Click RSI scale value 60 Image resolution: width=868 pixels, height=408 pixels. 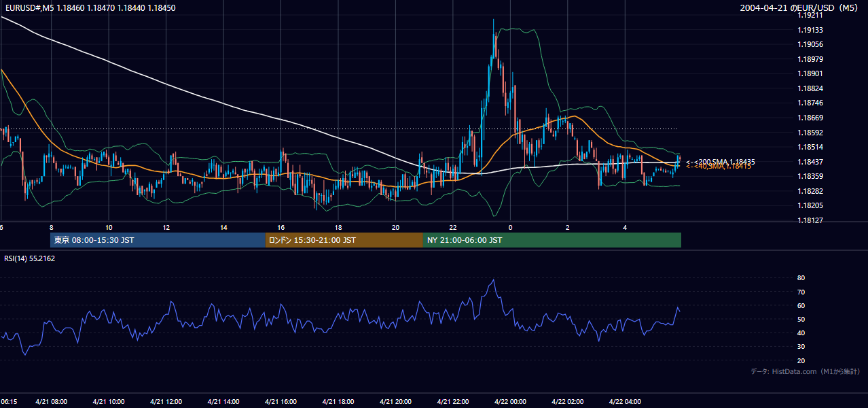[x=801, y=305]
